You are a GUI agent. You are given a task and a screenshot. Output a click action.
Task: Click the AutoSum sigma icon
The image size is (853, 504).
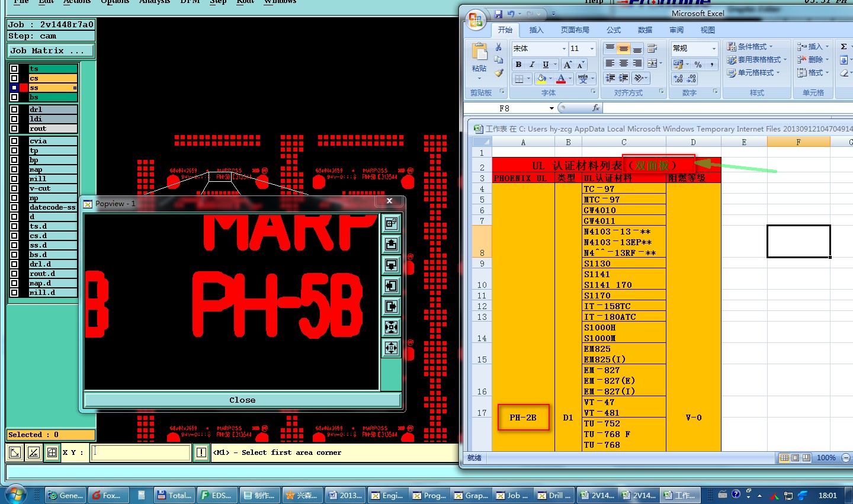844,46
